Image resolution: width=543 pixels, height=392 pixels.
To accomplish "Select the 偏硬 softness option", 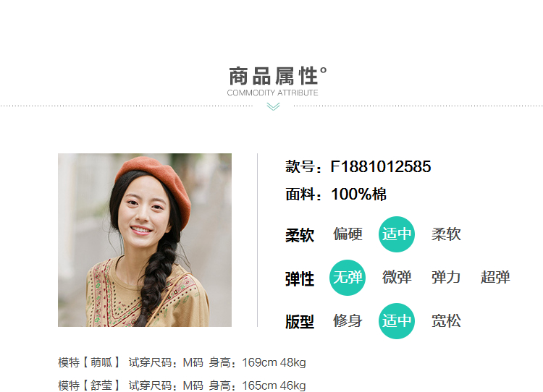I will (x=348, y=234).
